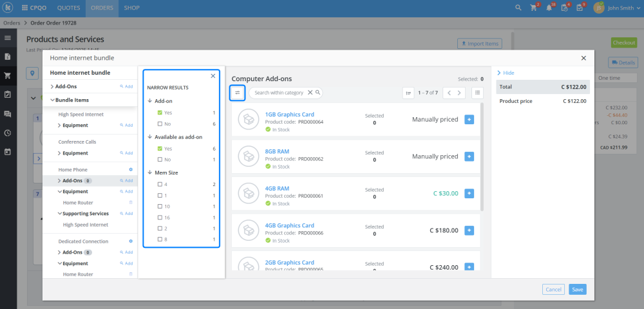644x309 pixels.
Task: Switch to list view icon button
Action: (477, 93)
